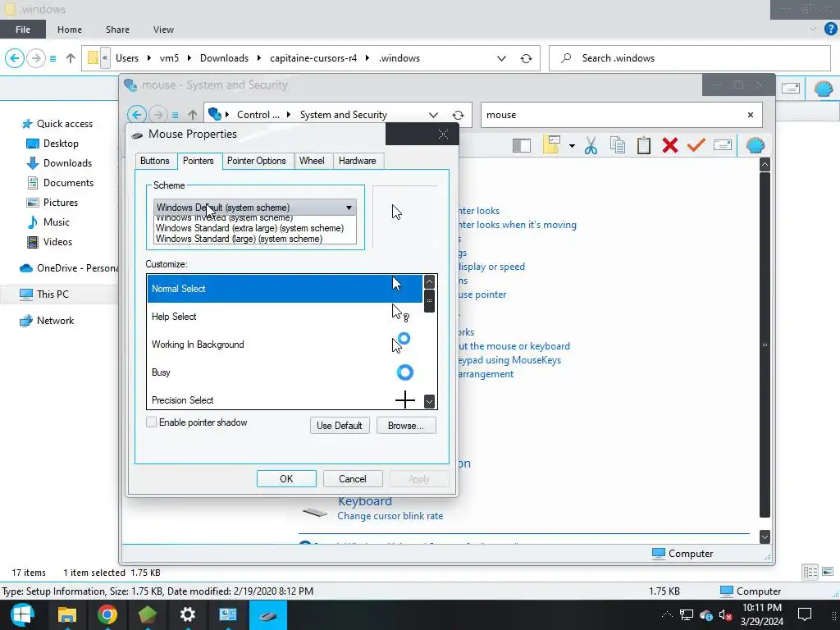The width and height of the screenshot is (840, 630).
Task: Click the scissors Cut icon in Control Panel toolbar
Action: pos(591,145)
